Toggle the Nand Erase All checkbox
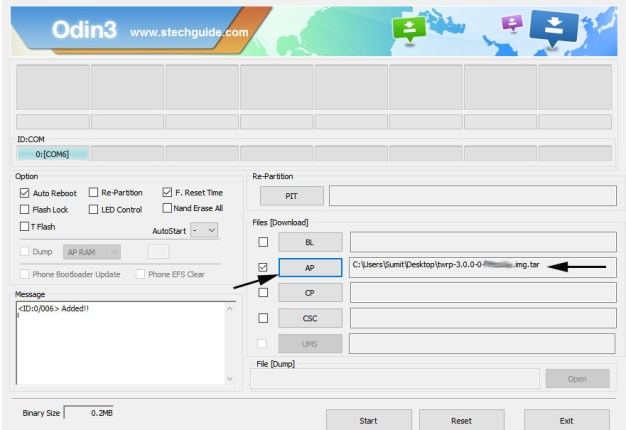626x430 pixels. click(167, 208)
